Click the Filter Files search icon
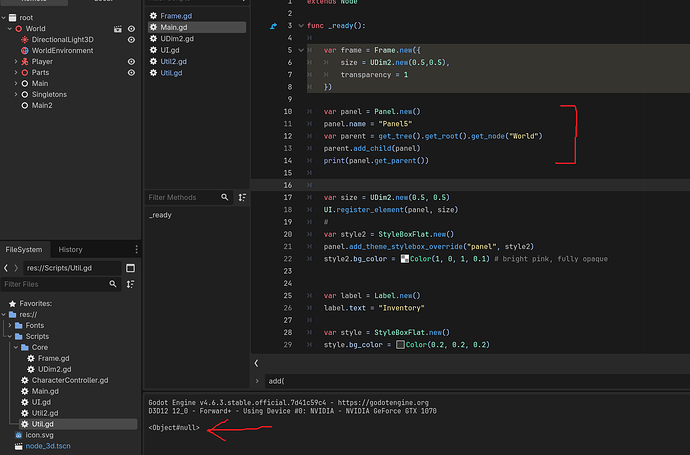 pos(113,284)
